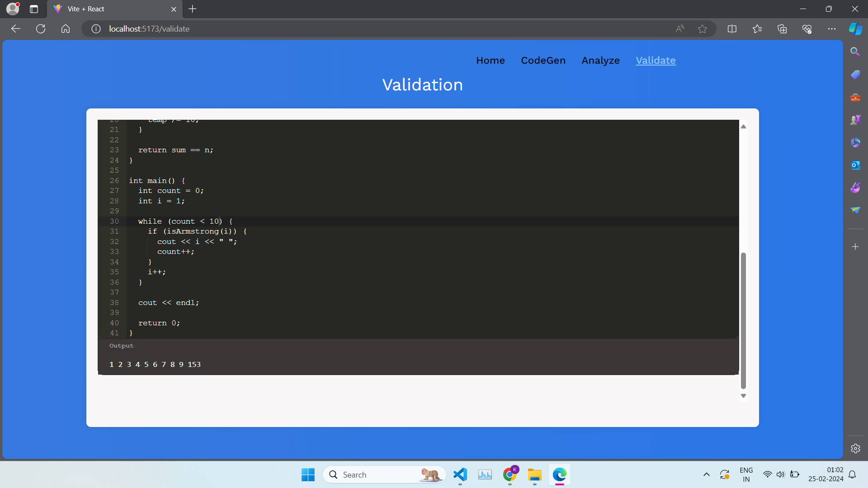868x488 pixels.
Task: Click scroll up arrow of editor panel
Action: tap(743, 127)
